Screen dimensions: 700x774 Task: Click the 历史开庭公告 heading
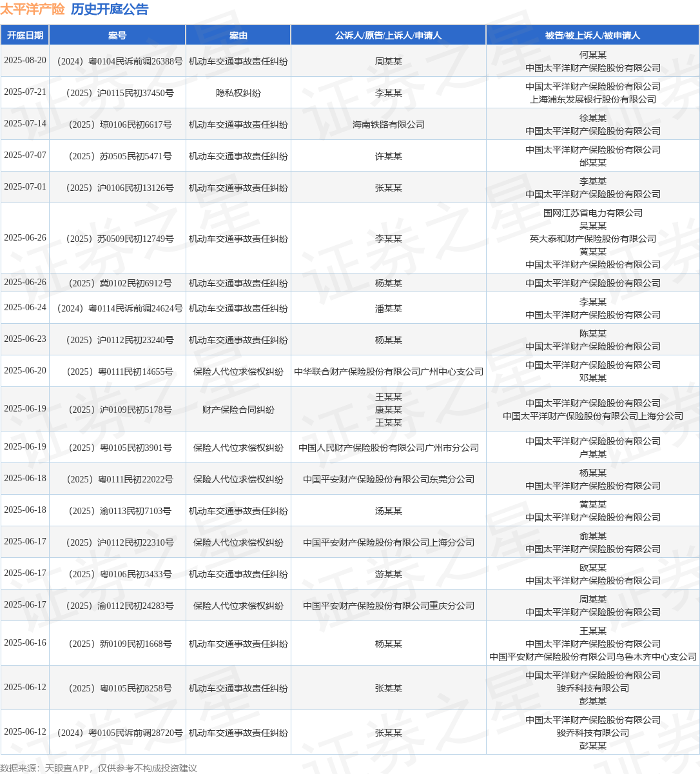(110, 9)
